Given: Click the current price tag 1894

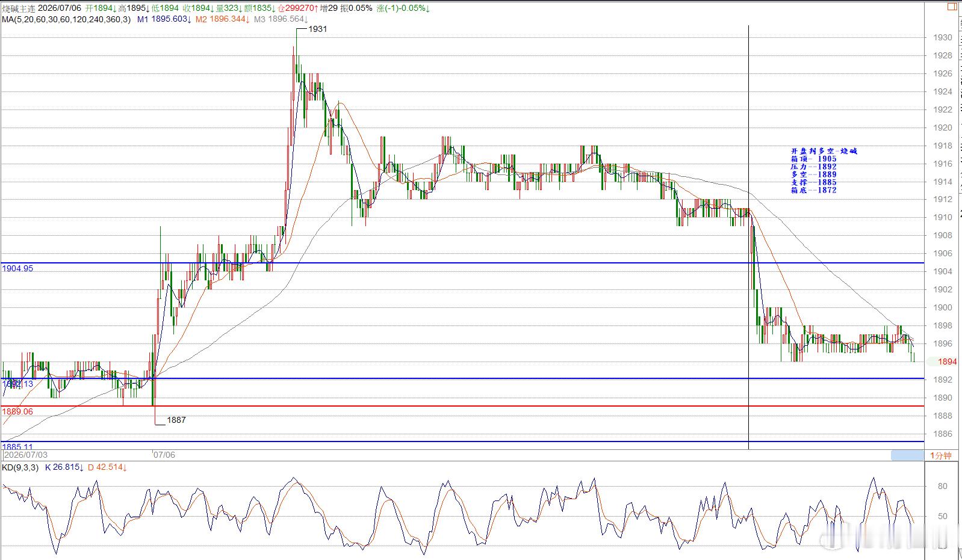Looking at the screenshot, I should tap(947, 362).
